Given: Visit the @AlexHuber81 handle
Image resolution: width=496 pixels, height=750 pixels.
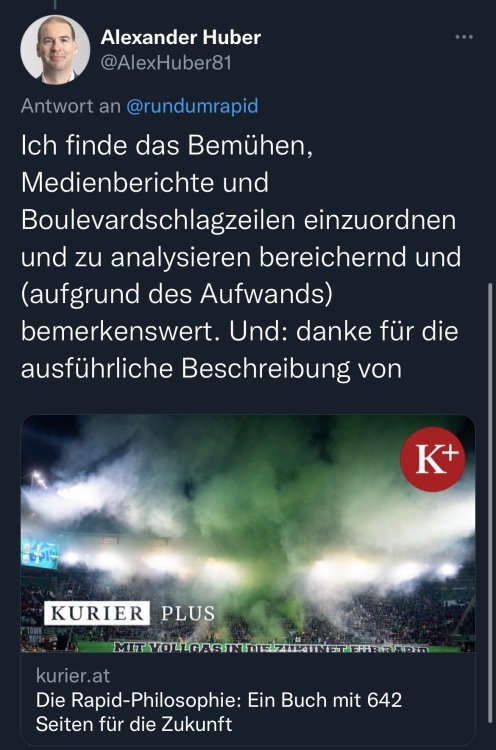Looking at the screenshot, I should coord(166,63).
